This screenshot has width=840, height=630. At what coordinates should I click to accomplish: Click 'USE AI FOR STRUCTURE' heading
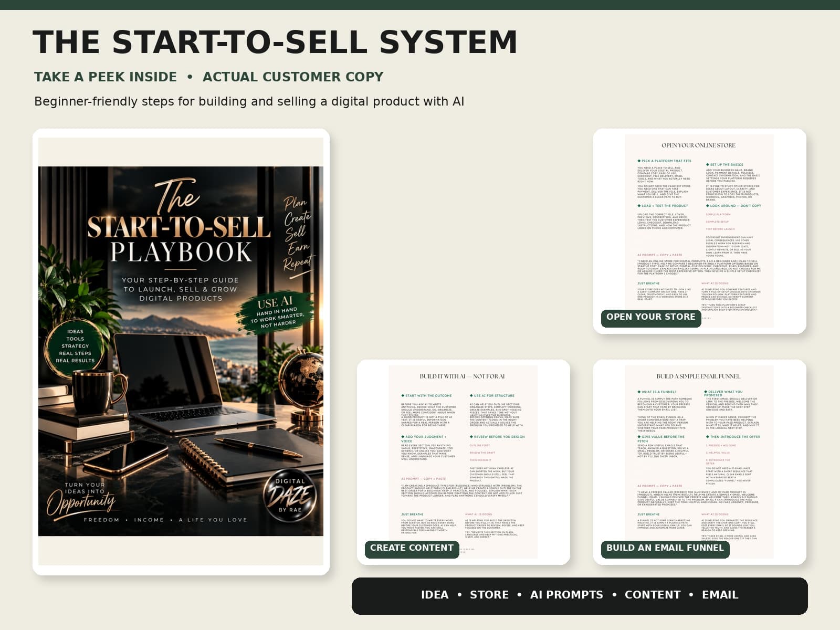pos(492,396)
